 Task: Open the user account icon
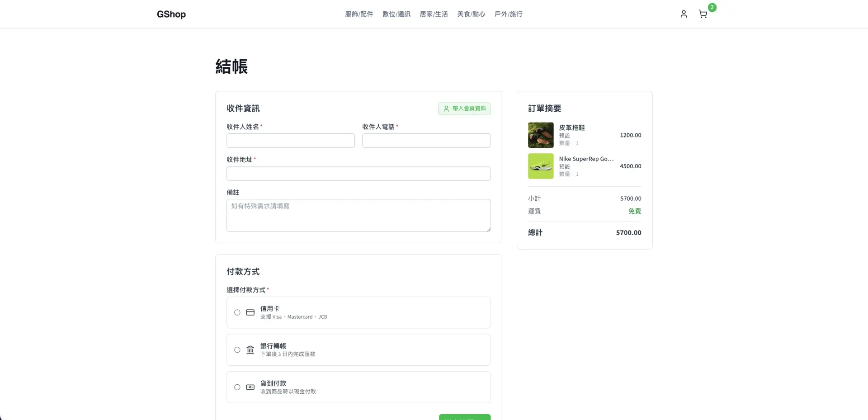pos(684,14)
